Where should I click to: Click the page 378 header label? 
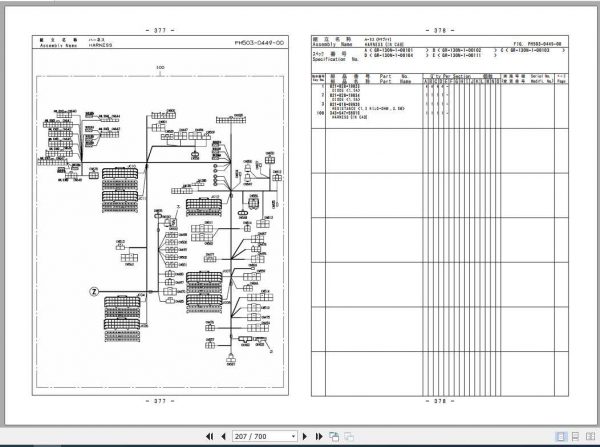pyautogui.click(x=440, y=30)
